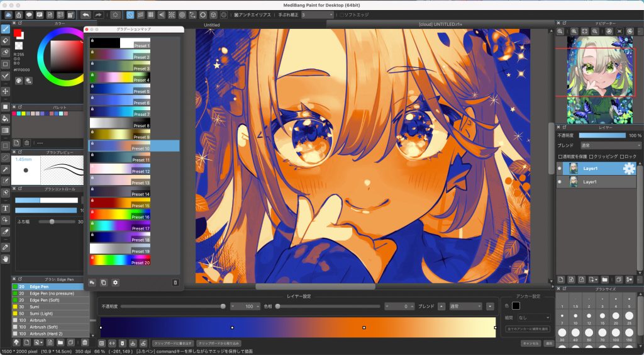
Task: Click クリップボードに書き出す button
Action: click(x=172, y=343)
